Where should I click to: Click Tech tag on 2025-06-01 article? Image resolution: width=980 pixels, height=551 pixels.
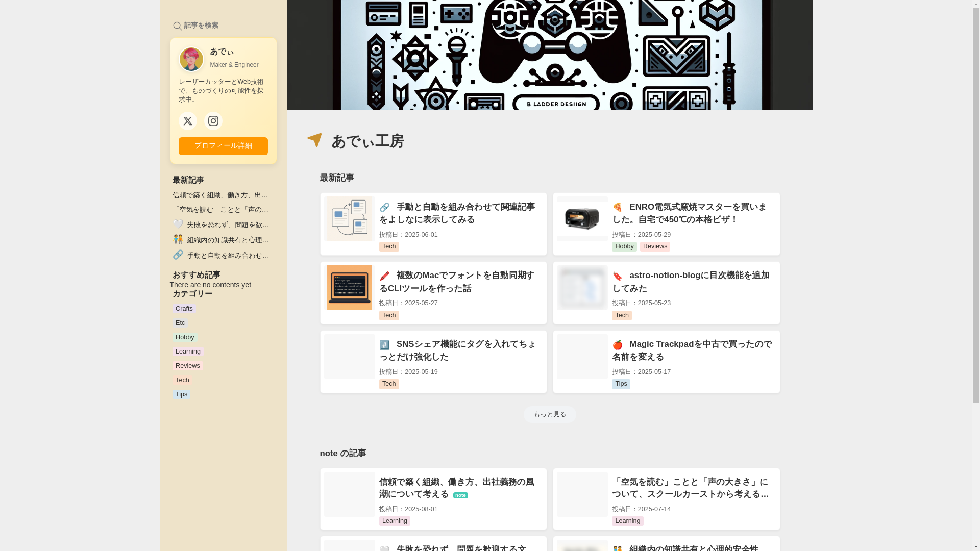[389, 246]
